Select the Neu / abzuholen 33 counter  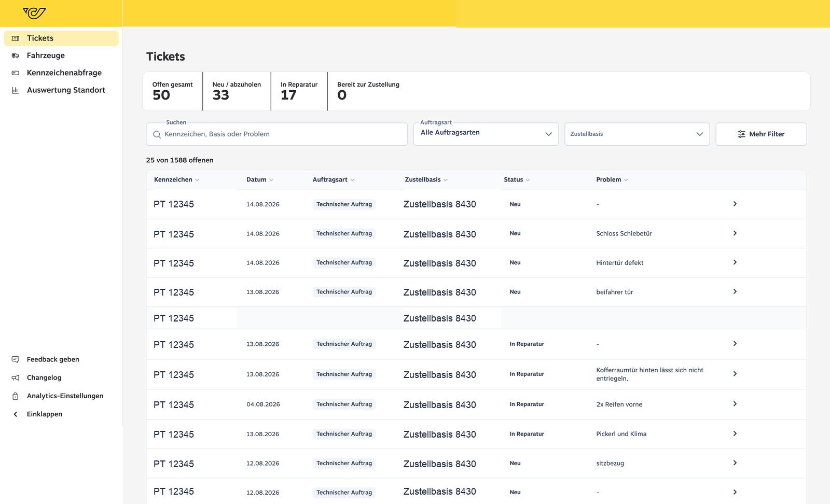(x=237, y=91)
